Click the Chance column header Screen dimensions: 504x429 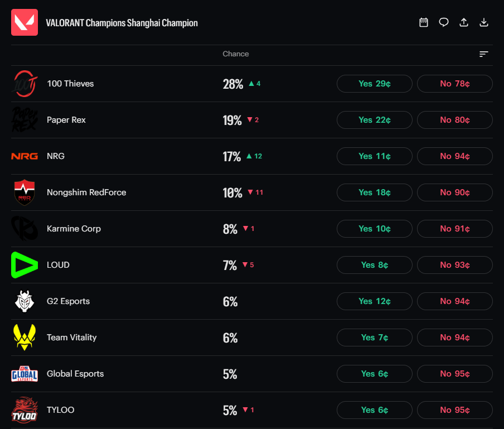pos(236,54)
